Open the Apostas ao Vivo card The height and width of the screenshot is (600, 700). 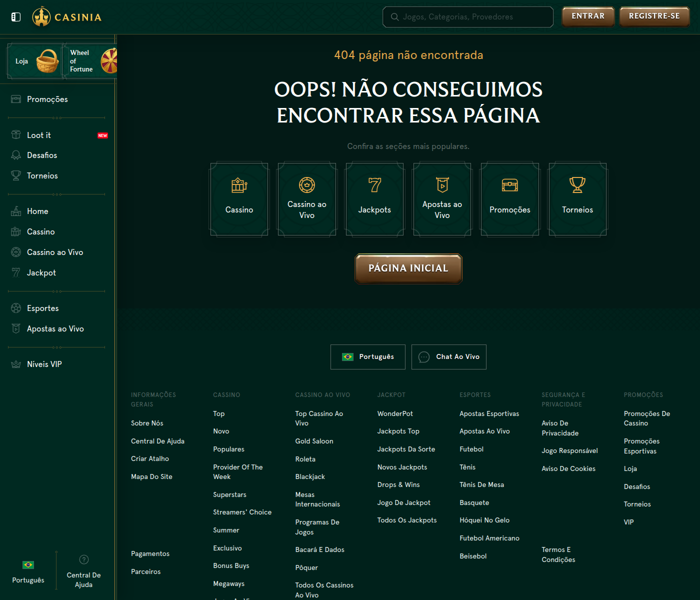[x=442, y=199]
